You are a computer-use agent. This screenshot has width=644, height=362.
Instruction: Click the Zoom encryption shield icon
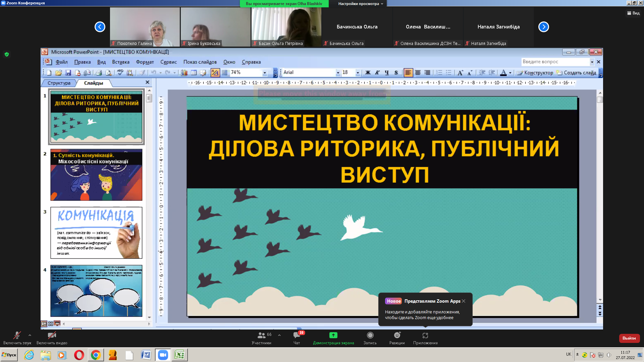tap(7, 54)
